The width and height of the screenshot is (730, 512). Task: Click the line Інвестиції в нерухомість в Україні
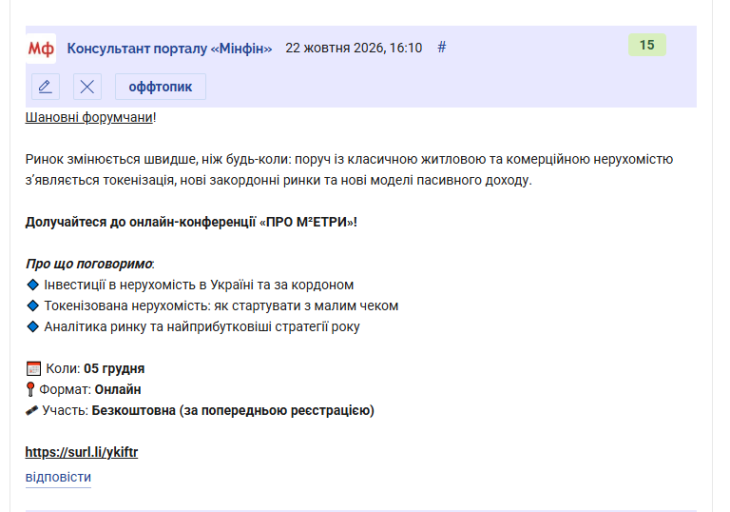tap(199, 285)
